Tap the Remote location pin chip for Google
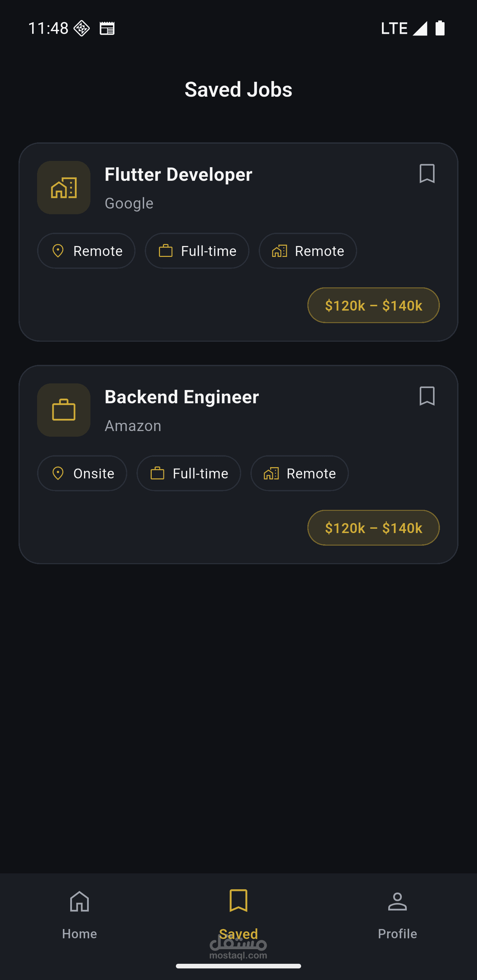This screenshot has width=477, height=980. [x=86, y=251]
